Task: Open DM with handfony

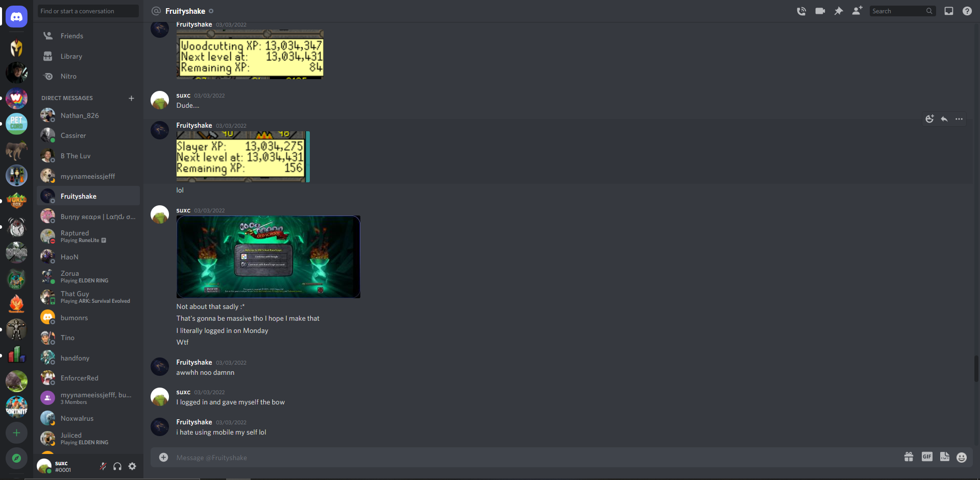Action: click(x=88, y=358)
